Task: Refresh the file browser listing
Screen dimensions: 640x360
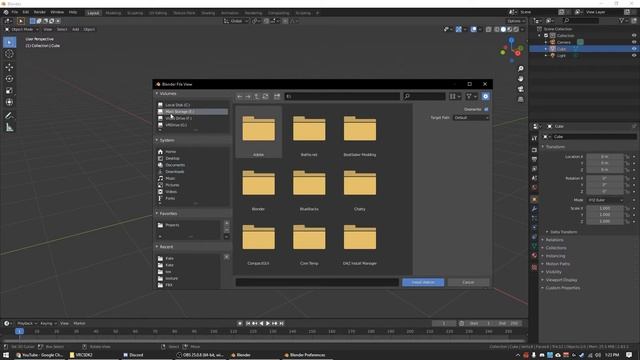Action: point(265,96)
